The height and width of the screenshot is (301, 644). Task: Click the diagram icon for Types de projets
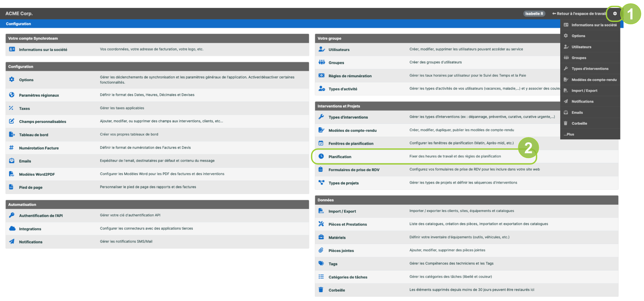321,182
